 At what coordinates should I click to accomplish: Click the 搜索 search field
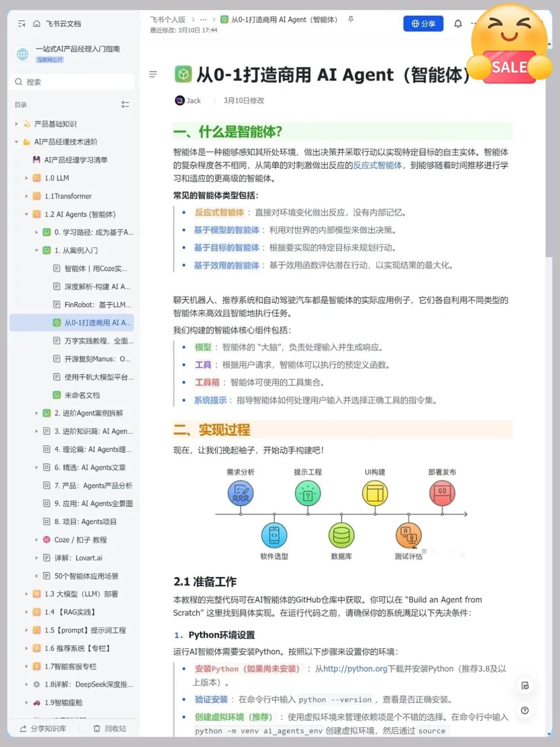(73, 82)
